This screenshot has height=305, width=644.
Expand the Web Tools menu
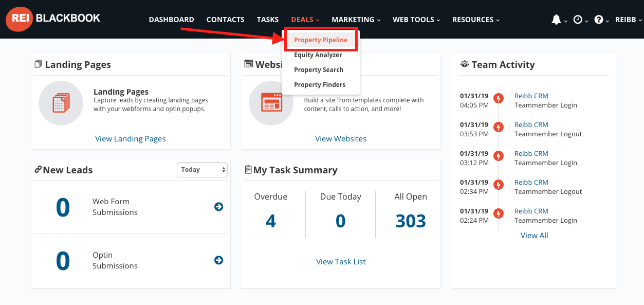tap(416, 20)
